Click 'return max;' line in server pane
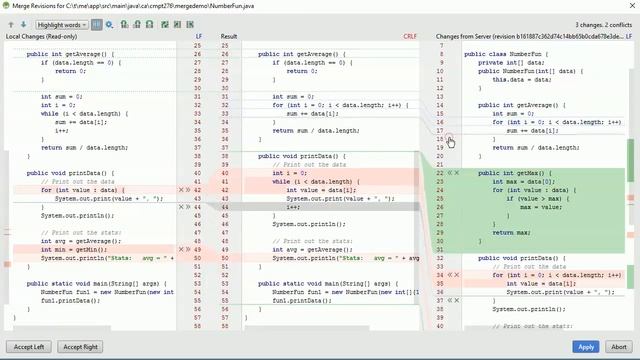Viewport: 640px width, 360px height. (511, 233)
